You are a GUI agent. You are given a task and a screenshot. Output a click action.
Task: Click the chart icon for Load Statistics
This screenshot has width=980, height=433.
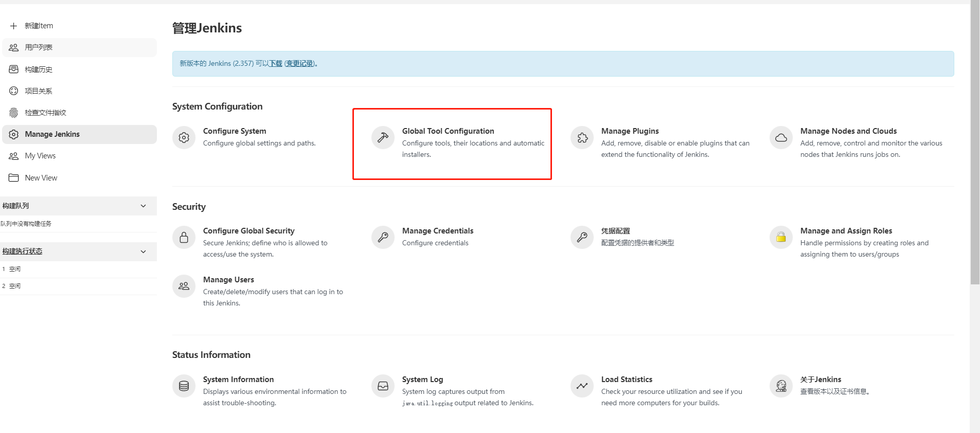point(582,386)
